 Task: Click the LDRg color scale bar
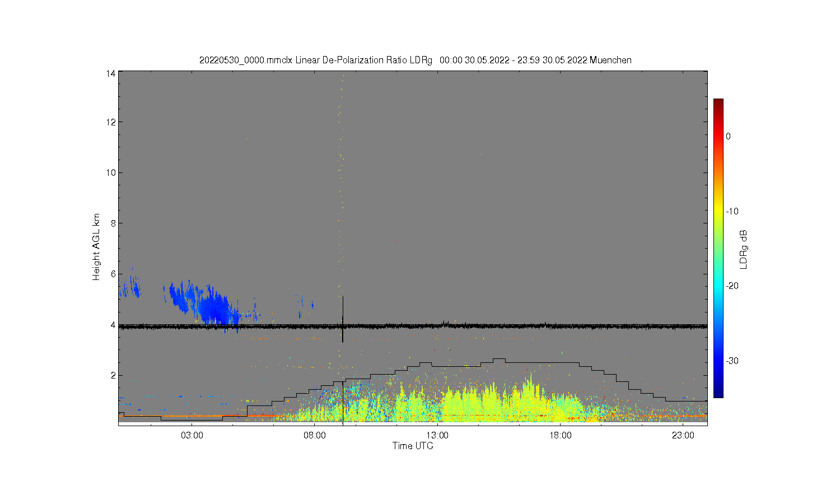coord(718,248)
